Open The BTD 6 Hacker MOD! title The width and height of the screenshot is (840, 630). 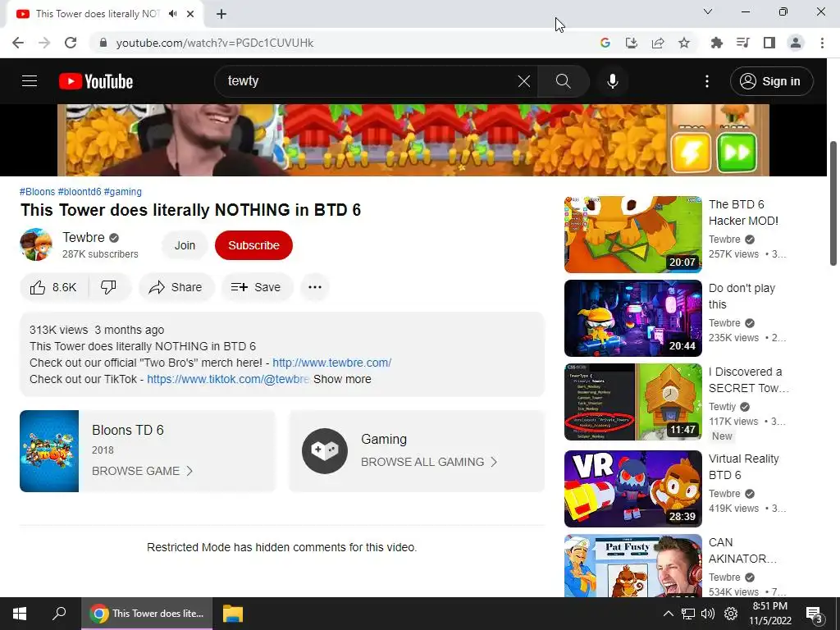[743, 212]
